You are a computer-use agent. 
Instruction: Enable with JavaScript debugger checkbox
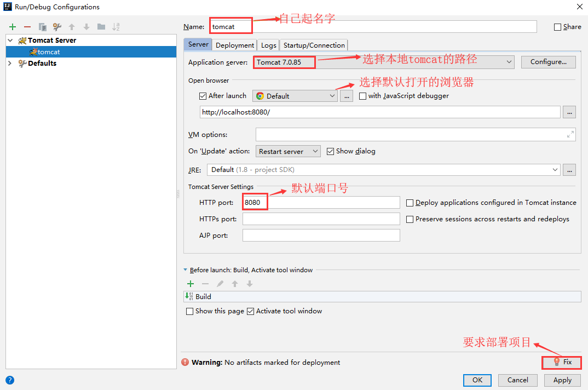click(362, 96)
